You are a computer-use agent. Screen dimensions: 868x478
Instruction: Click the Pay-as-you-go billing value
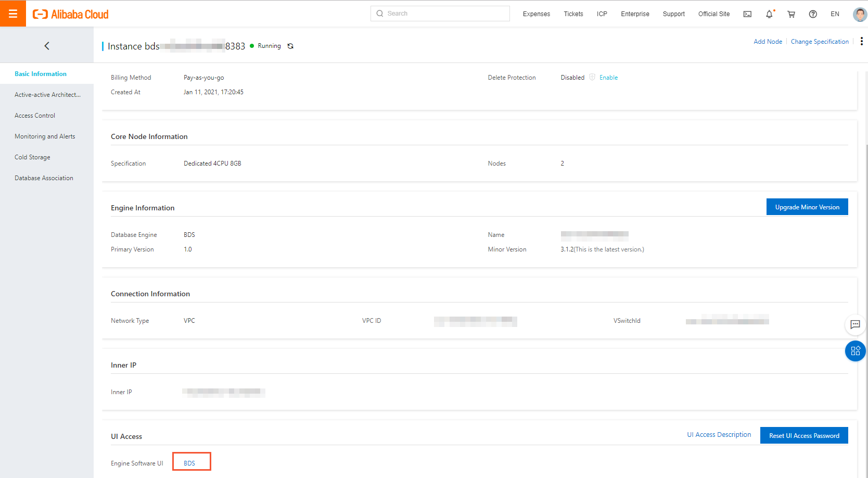click(204, 78)
